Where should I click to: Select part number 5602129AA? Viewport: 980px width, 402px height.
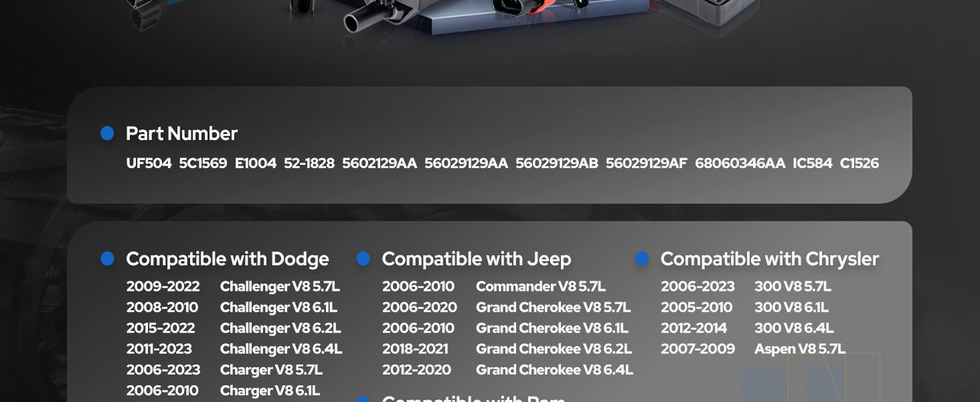[380, 163]
